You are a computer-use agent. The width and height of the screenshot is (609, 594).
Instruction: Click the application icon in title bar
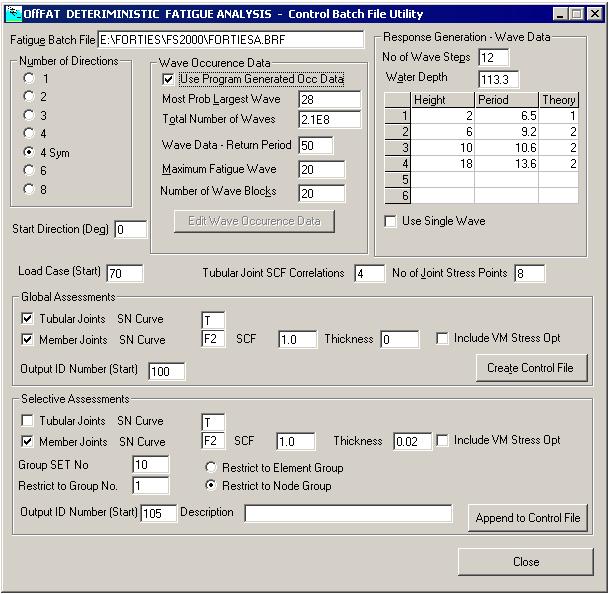(x=14, y=14)
